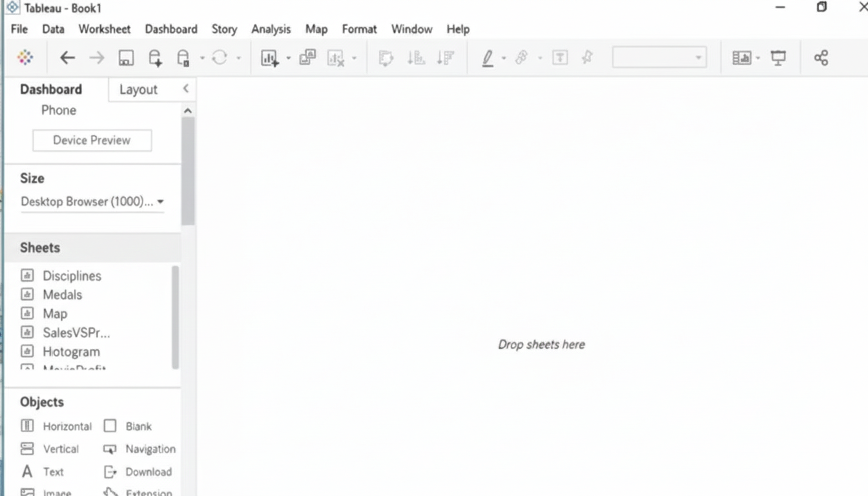Select the Medals sheet in the list
This screenshot has width=868, height=496.
tap(62, 294)
